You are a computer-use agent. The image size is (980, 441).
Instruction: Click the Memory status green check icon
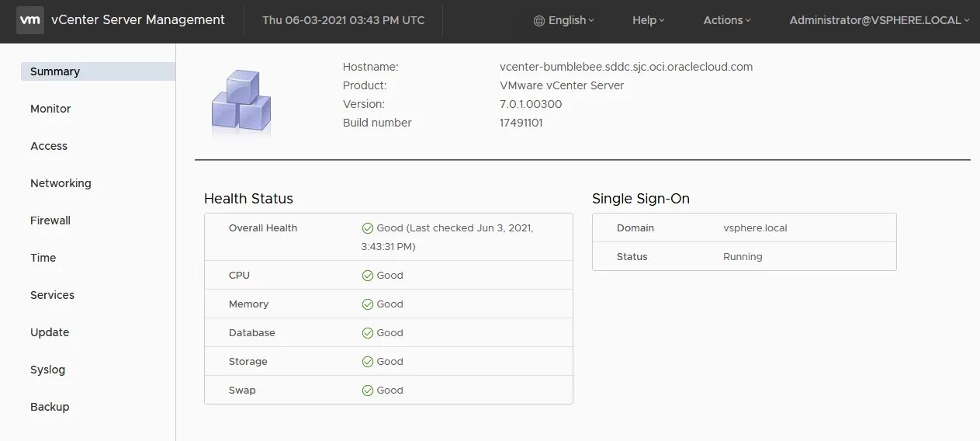coord(368,304)
